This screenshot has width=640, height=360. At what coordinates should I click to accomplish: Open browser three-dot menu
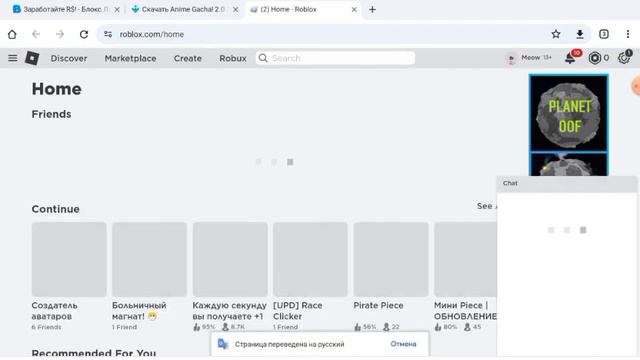click(628, 34)
